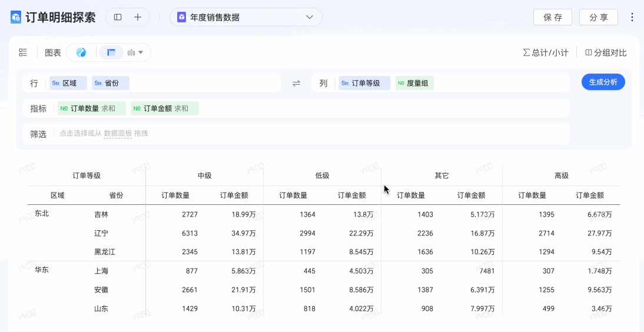Select the 辽宁 province cell

101,233
